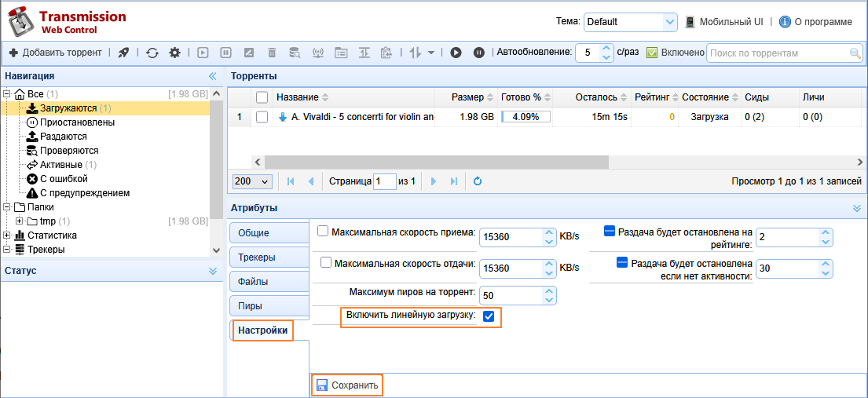The image size is (868, 398).
Task: Uncheck the linear download checkbox
Action: (x=489, y=316)
